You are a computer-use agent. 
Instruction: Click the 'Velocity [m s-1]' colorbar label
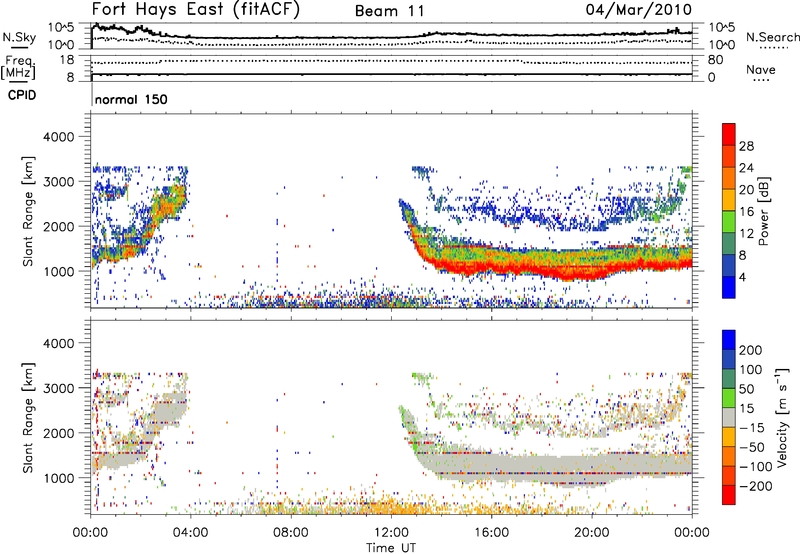click(x=781, y=417)
